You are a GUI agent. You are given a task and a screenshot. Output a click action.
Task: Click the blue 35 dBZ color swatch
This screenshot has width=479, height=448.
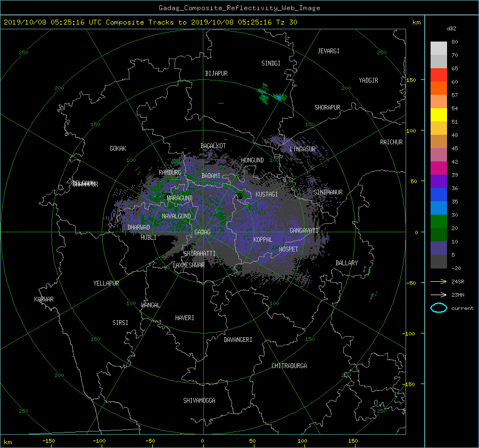[x=439, y=195]
